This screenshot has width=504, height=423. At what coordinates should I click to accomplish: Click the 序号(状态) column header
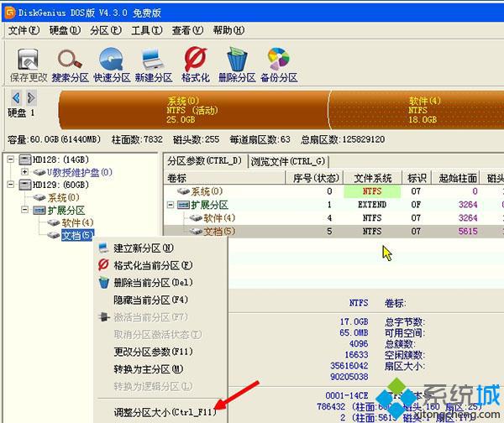pyautogui.click(x=314, y=178)
